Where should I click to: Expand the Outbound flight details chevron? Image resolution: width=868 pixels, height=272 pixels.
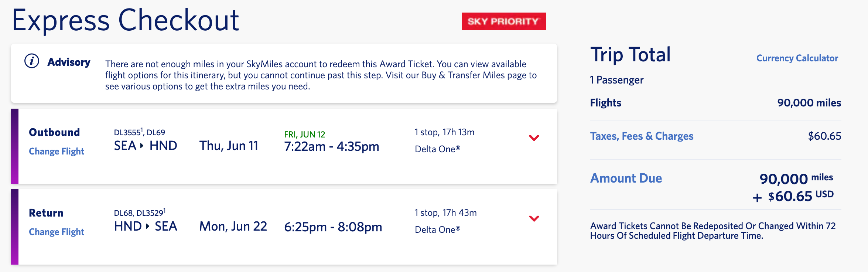pyautogui.click(x=534, y=138)
